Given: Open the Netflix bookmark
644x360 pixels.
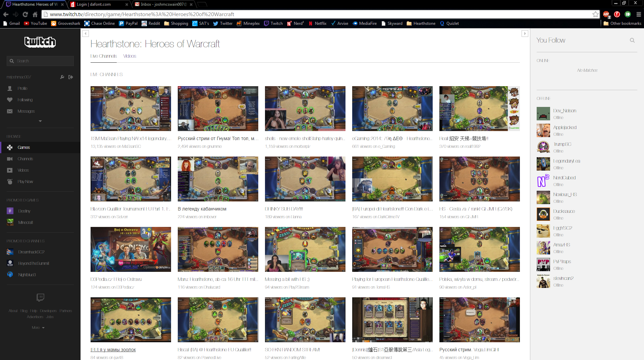Looking at the screenshot, I should (x=317, y=23).
